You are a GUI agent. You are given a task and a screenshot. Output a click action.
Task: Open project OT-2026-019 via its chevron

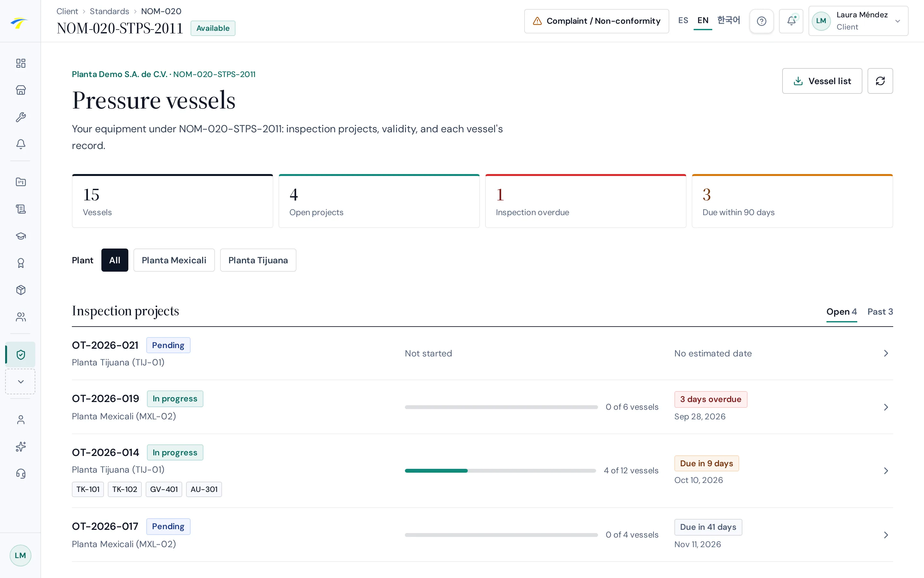click(x=886, y=407)
